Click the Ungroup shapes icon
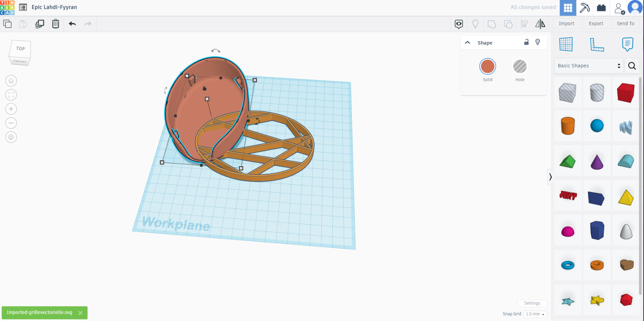This screenshot has width=644, height=321. (508, 24)
